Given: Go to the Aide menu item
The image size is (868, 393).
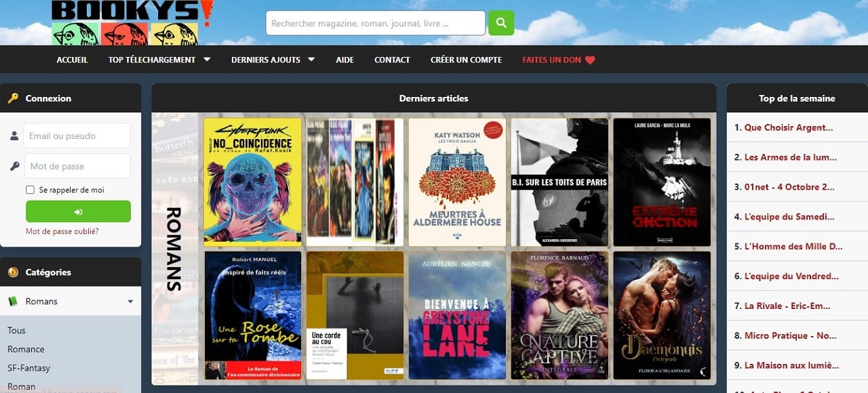Looking at the screenshot, I should pyautogui.click(x=344, y=60).
